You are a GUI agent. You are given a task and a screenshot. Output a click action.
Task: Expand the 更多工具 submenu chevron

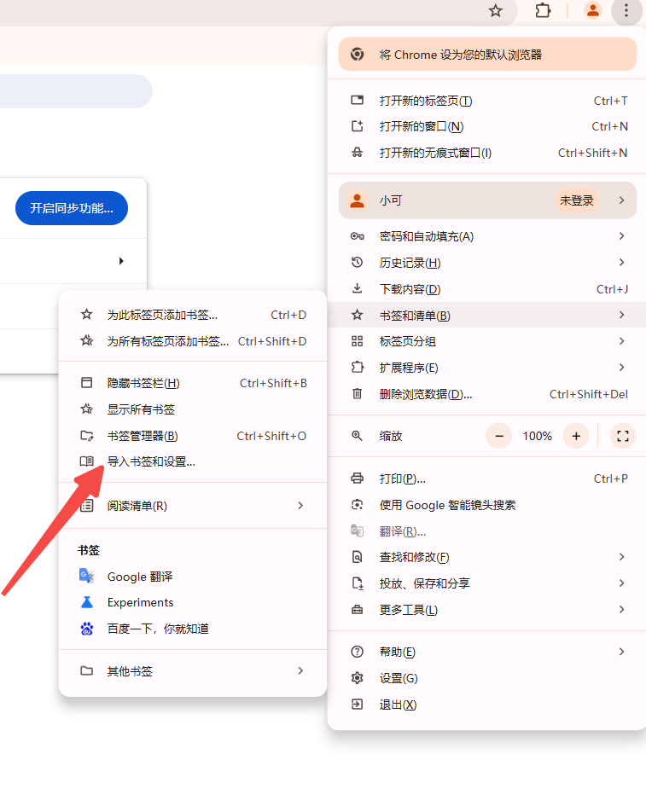tap(621, 610)
